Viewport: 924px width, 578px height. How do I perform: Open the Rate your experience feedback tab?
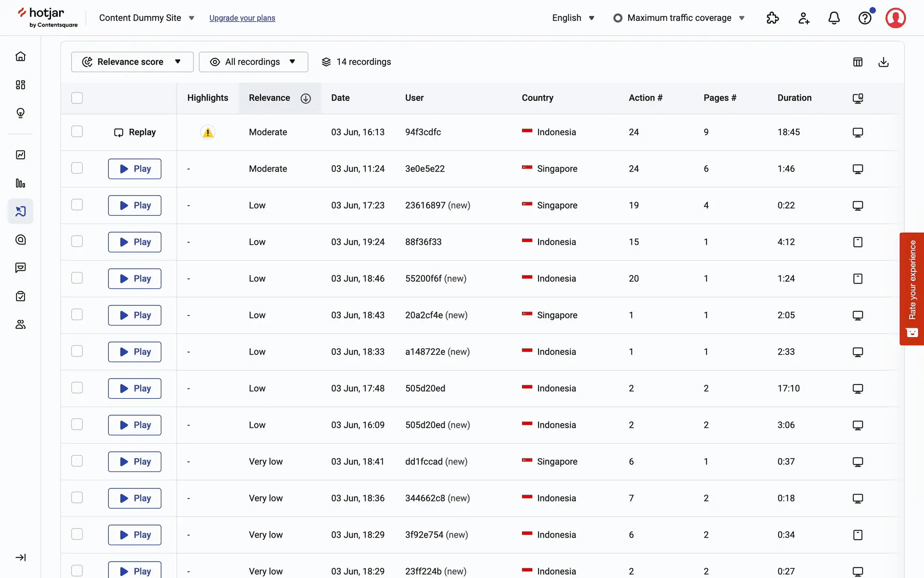(x=911, y=289)
